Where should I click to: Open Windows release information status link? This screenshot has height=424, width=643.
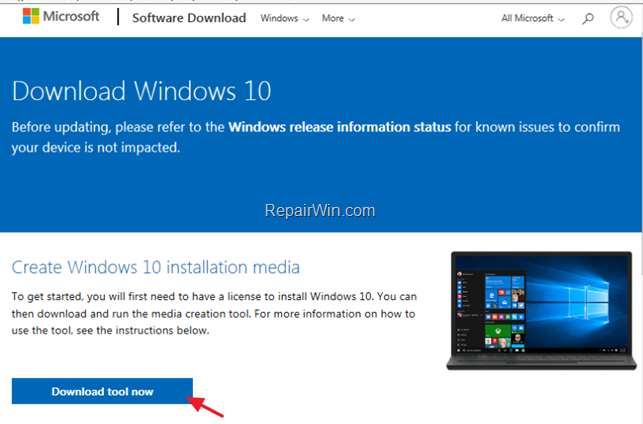coord(340,127)
